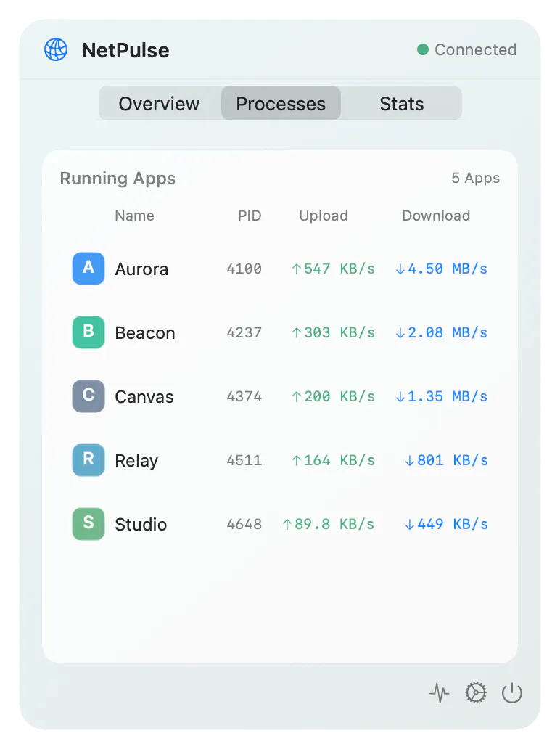Click the Studio app icon
The image size is (560, 749).
click(88, 523)
